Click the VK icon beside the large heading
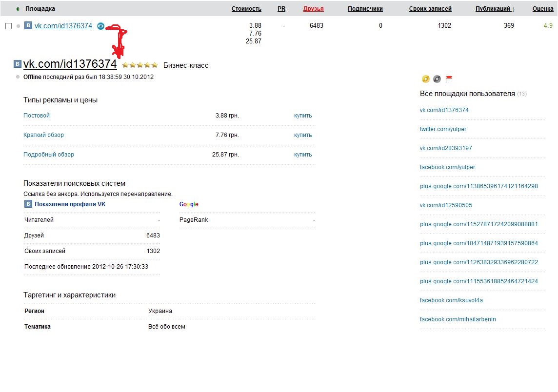 [x=17, y=64]
